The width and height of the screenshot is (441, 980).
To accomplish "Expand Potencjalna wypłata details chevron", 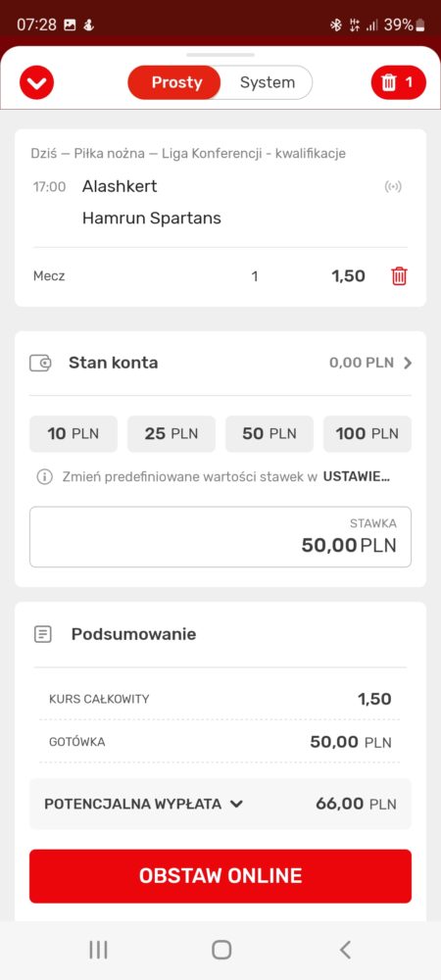I will pos(236,805).
